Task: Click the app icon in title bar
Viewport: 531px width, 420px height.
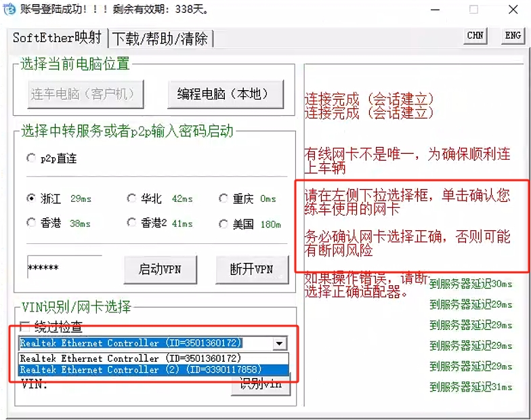Action: pos(8,9)
